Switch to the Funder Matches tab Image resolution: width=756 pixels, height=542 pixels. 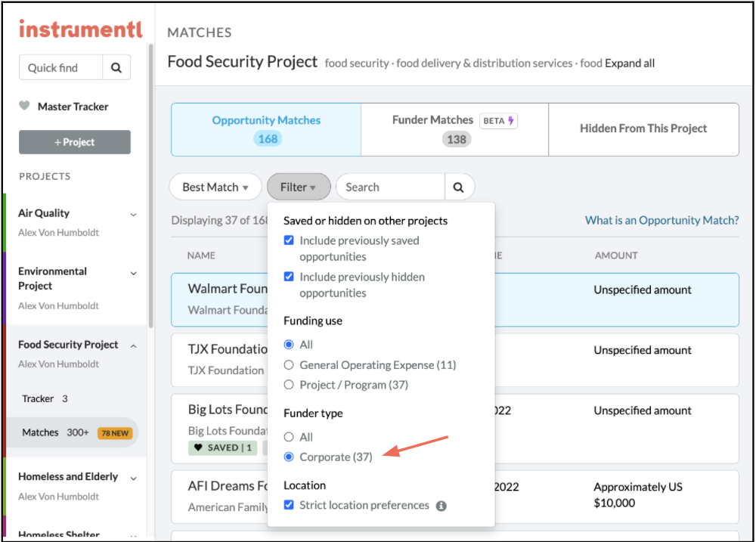454,129
